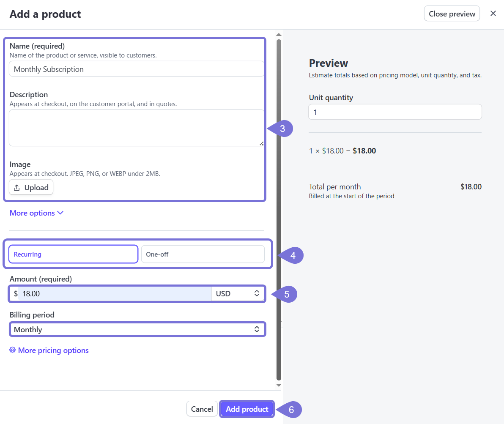Click the scrollbar up arrow
504x424 pixels.
click(x=278, y=35)
